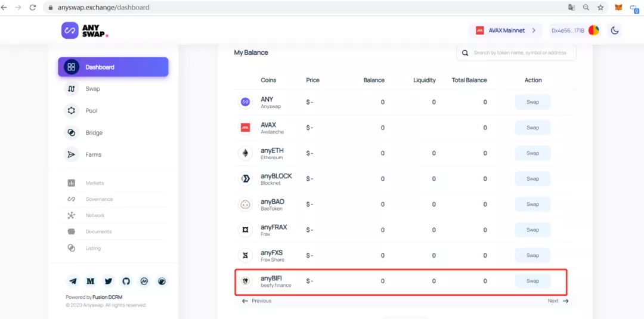Open the Swap page in sidebar
Image resolution: width=644 pixels, height=319 pixels.
click(x=92, y=89)
